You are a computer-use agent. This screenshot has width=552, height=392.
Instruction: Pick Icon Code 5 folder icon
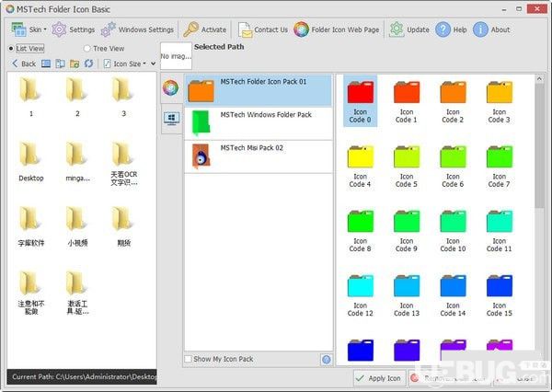coord(407,166)
